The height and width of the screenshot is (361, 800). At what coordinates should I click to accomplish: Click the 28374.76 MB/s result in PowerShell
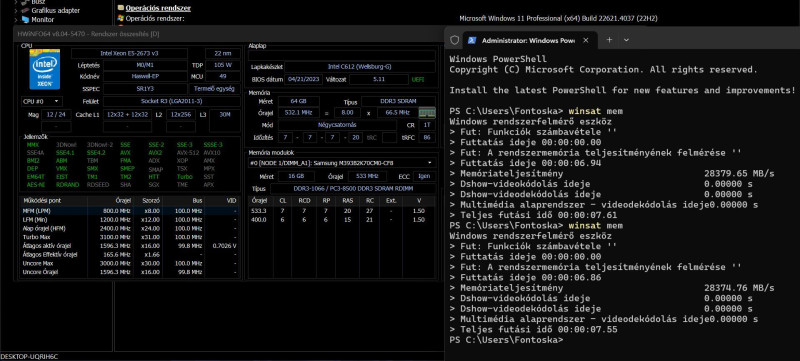point(739,288)
